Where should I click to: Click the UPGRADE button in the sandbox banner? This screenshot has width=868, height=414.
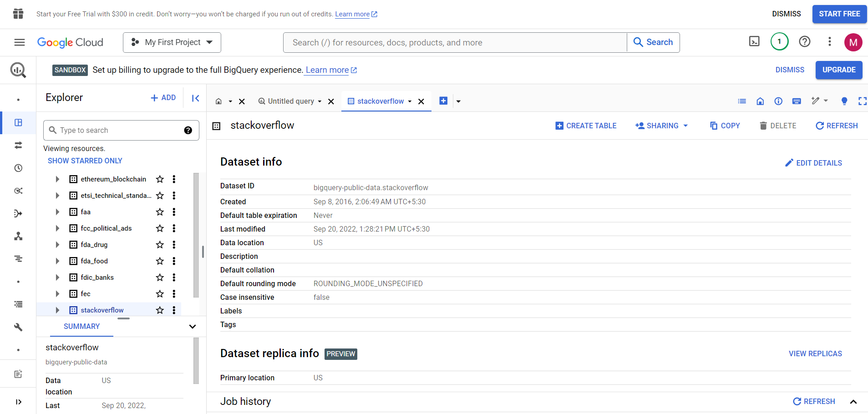click(x=839, y=70)
